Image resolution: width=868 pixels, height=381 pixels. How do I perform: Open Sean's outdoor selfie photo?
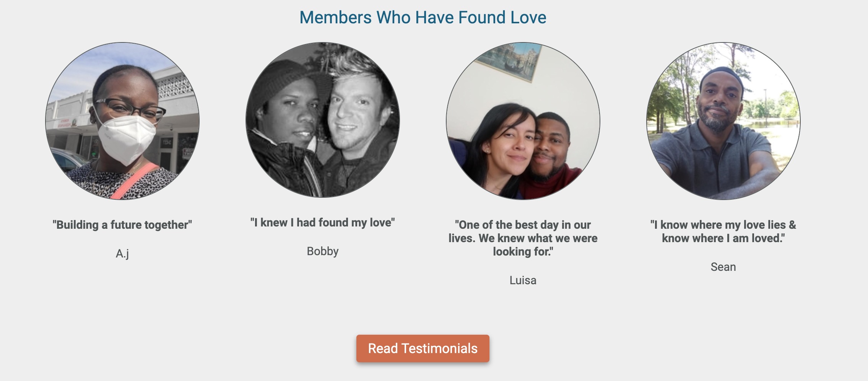(723, 121)
